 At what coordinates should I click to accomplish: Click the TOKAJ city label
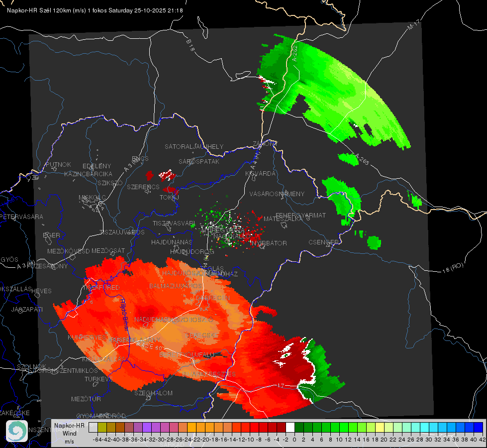tap(169, 197)
